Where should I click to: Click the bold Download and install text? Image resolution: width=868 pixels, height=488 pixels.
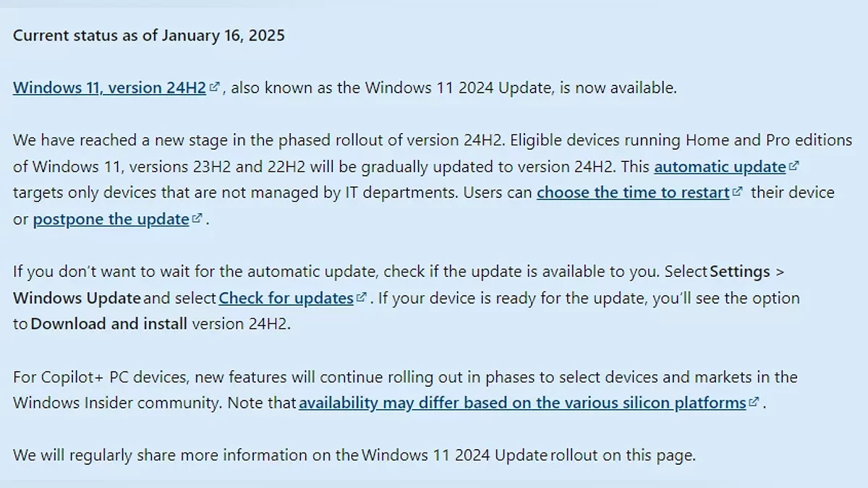(109, 324)
